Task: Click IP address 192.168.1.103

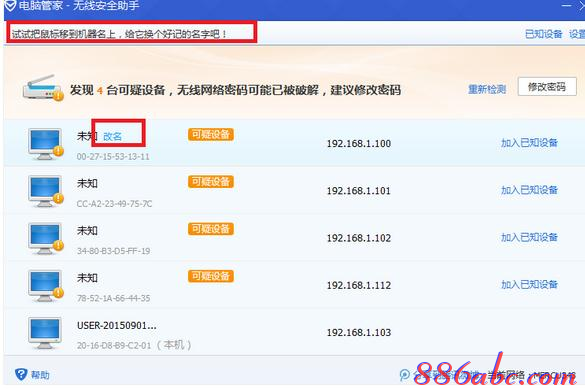Action: tap(359, 333)
